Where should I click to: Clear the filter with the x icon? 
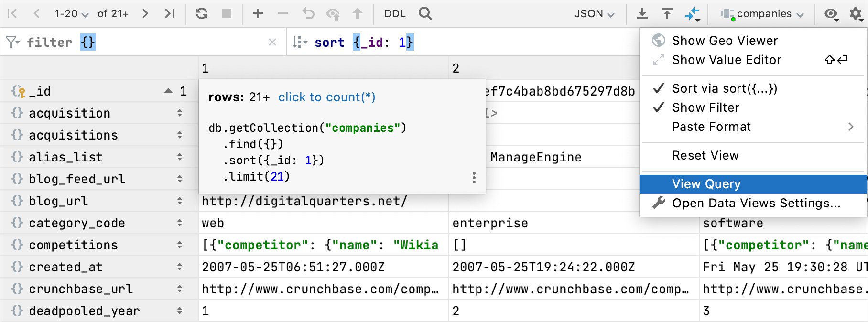pos(272,42)
